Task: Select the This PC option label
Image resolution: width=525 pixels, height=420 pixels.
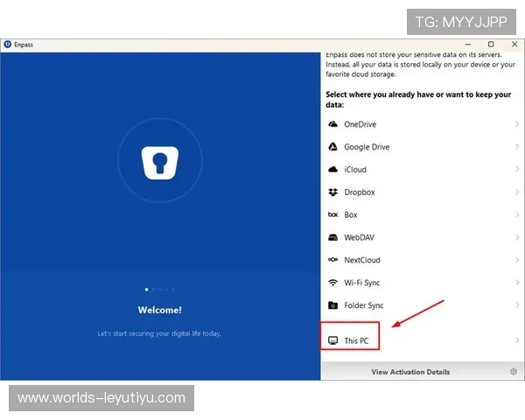Action: point(356,340)
